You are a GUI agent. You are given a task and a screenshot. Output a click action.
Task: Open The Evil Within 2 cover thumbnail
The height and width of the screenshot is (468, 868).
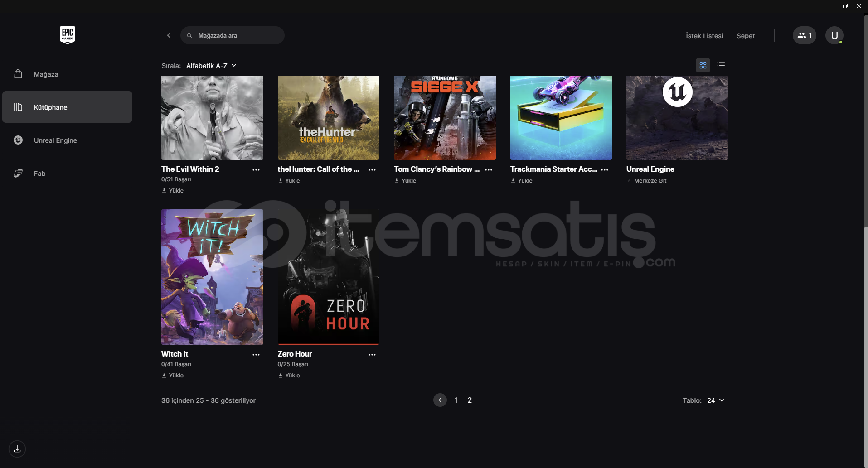pyautogui.click(x=212, y=118)
